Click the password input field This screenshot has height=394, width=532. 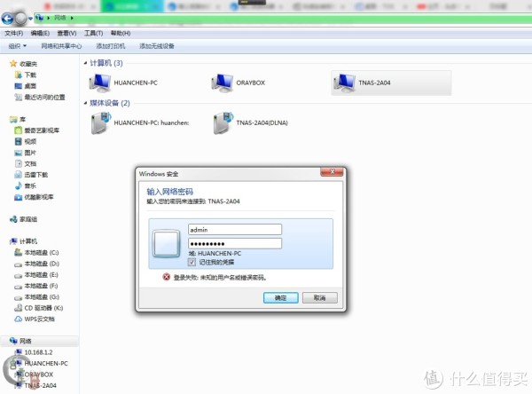pos(235,243)
